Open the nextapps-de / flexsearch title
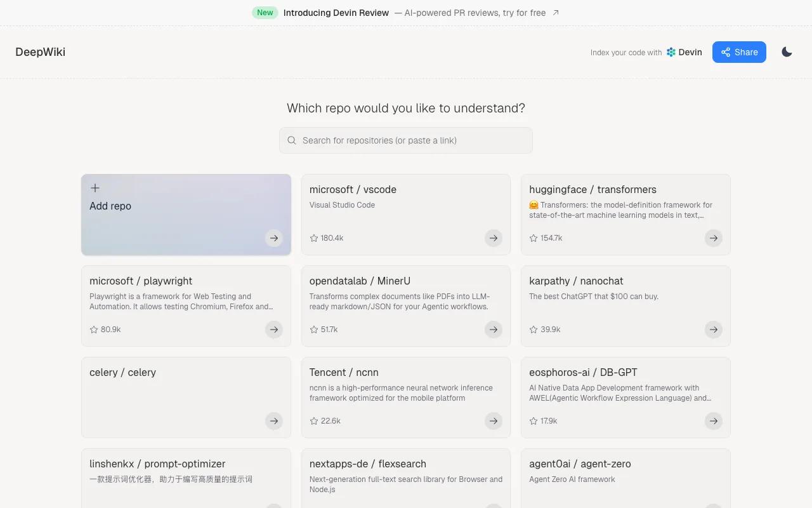Image resolution: width=812 pixels, height=508 pixels. tap(368, 464)
